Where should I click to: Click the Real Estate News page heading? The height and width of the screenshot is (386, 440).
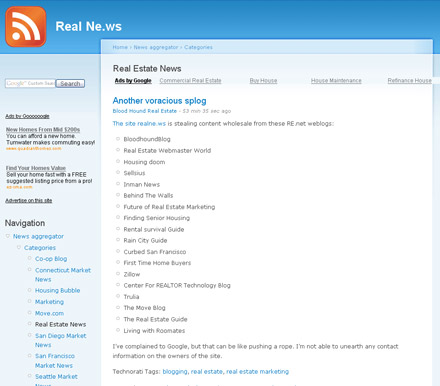(147, 69)
